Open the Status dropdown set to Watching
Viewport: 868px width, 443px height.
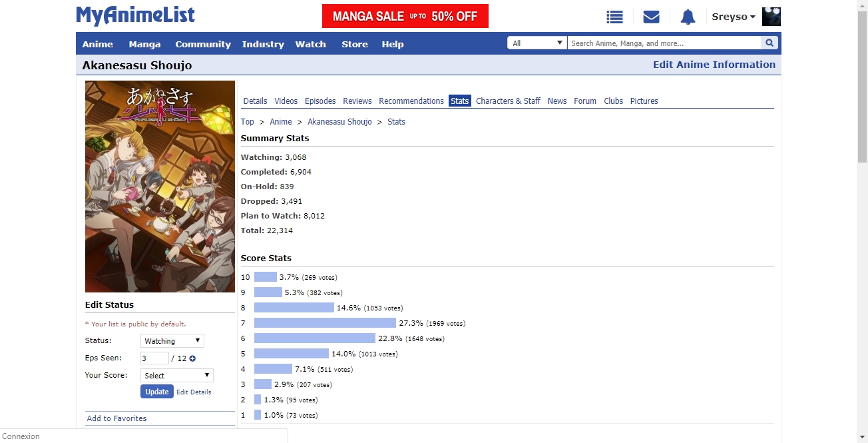(x=172, y=341)
